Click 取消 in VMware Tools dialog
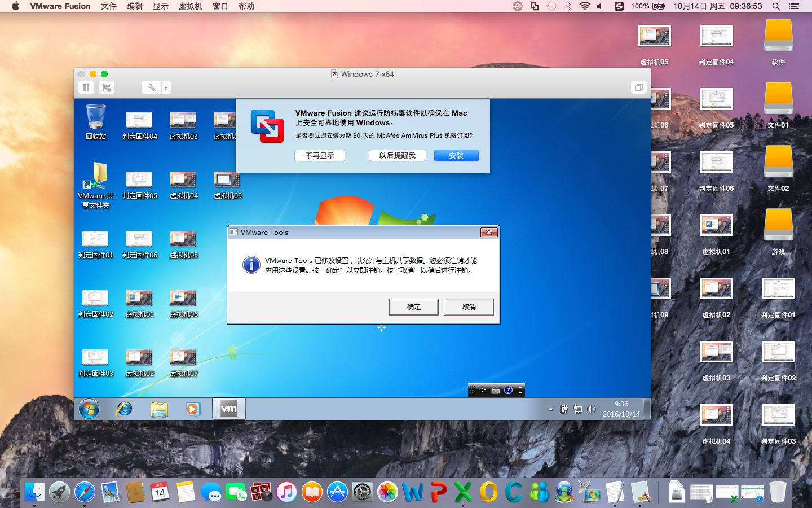The image size is (812, 508). click(469, 306)
